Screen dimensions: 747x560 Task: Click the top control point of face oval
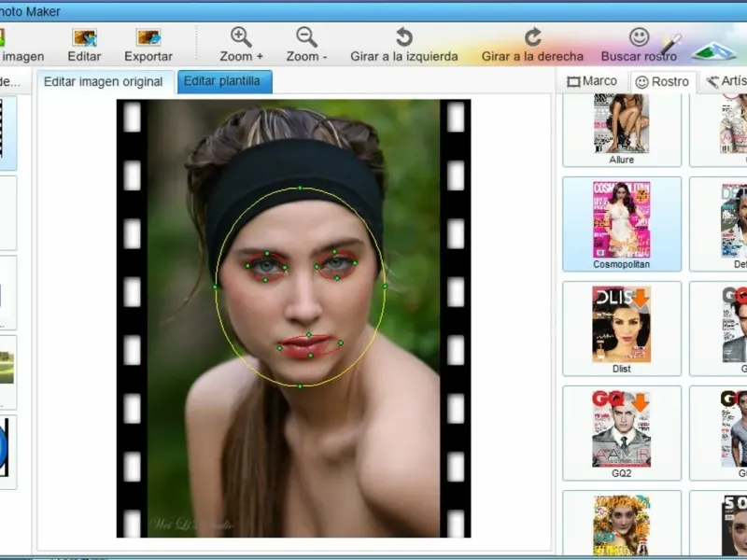(300, 188)
